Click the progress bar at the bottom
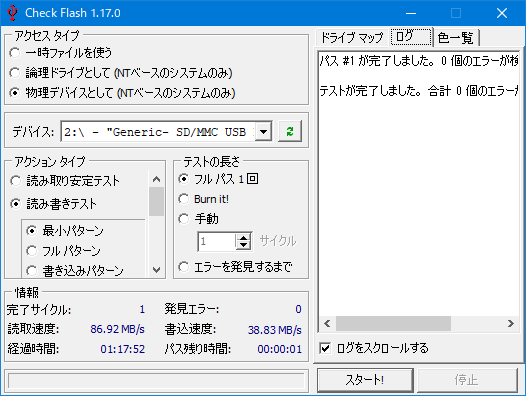 (x=156, y=381)
